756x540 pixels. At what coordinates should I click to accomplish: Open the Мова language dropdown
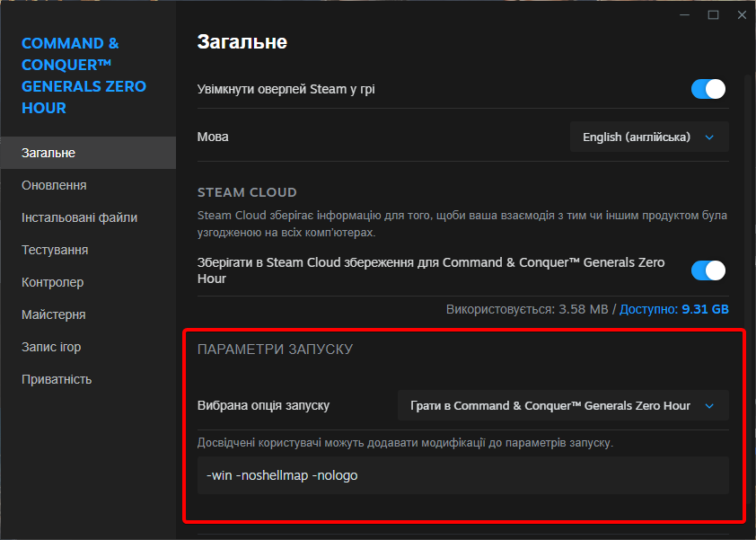pos(649,137)
